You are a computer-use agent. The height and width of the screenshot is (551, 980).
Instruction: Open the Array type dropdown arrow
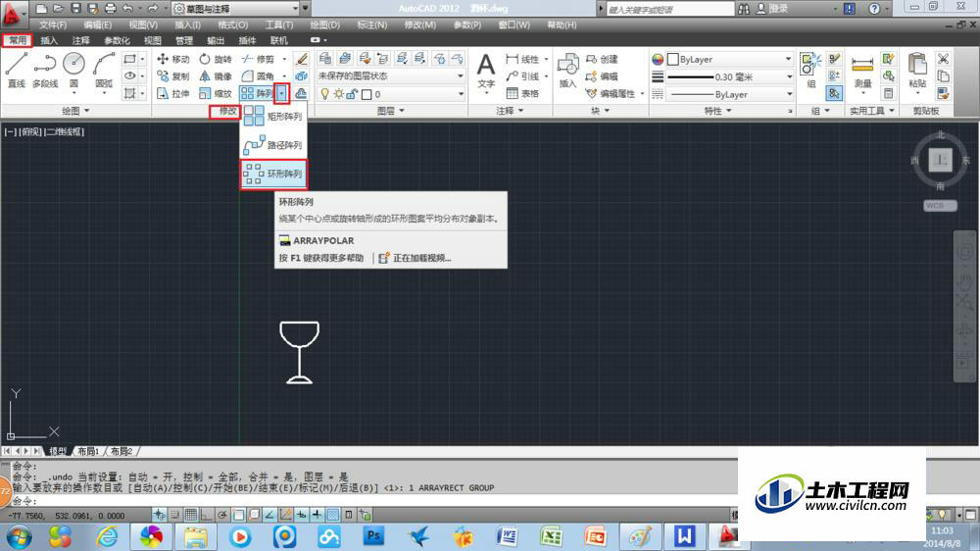[282, 93]
